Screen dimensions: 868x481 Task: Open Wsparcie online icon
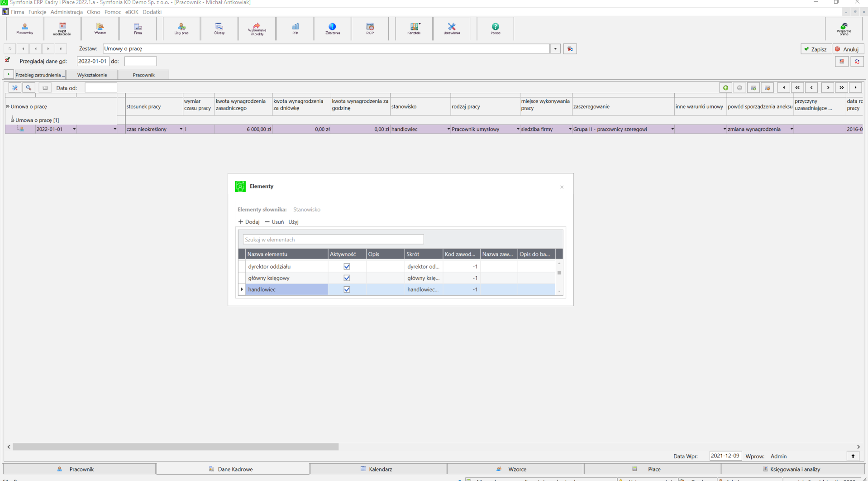pos(844,29)
